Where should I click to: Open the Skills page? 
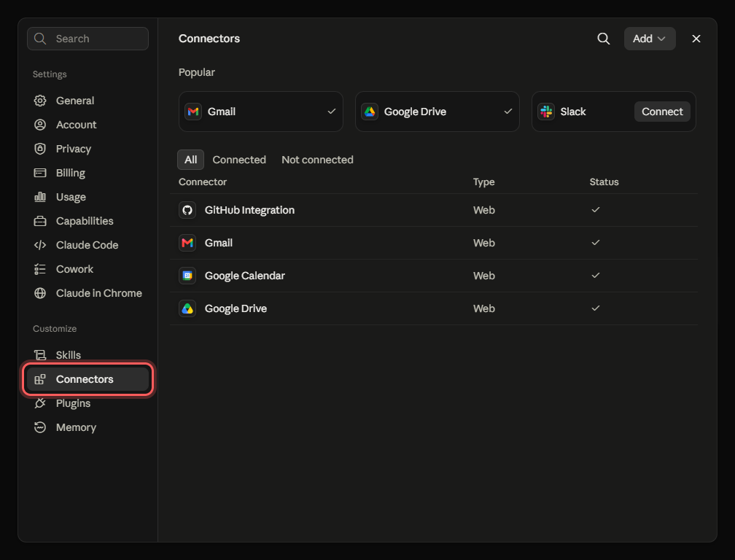tap(87, 355)
